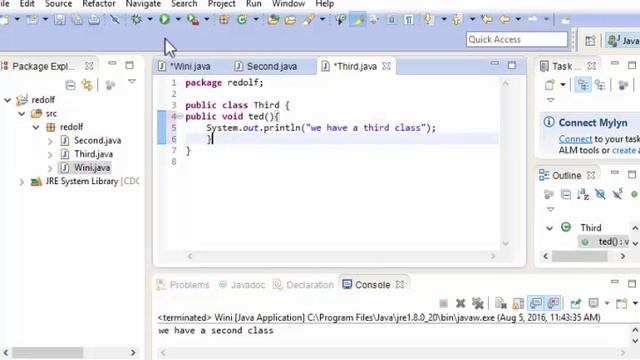The height and width of the screenshot is (360, 640).
Task: Select Wini.java in Package Explorer
Action: (92, 168)
